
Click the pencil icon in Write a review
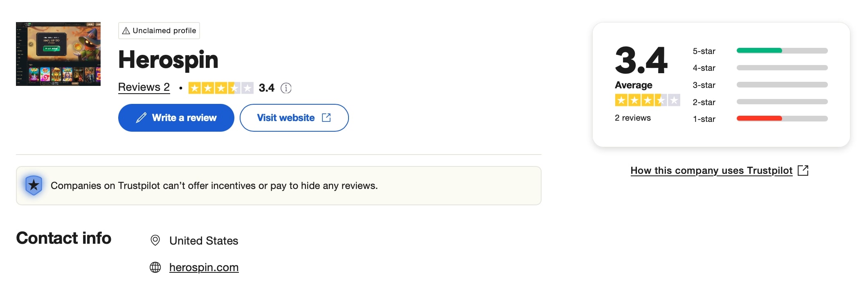coord(141,118)
